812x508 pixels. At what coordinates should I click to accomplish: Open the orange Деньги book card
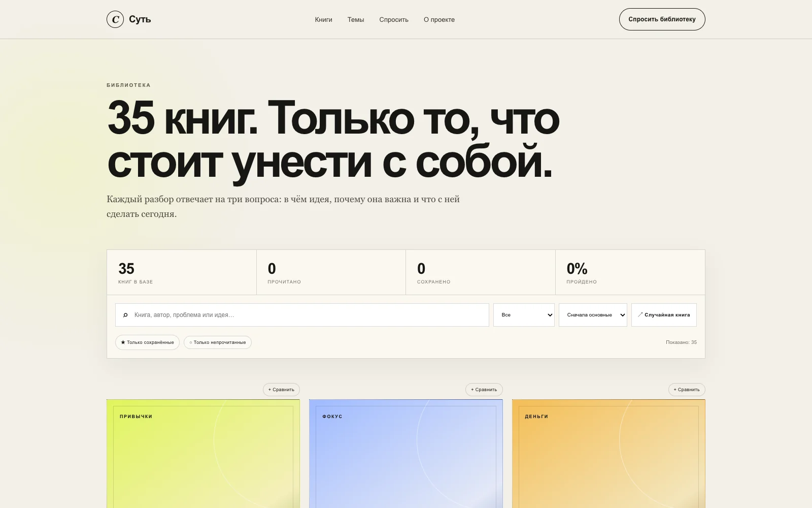[608, 454]
